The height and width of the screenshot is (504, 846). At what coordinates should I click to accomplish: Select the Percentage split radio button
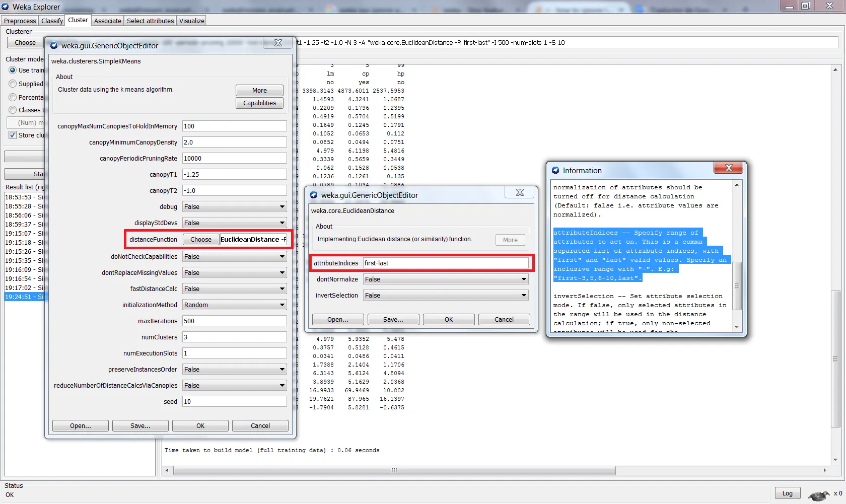(13, 97)
